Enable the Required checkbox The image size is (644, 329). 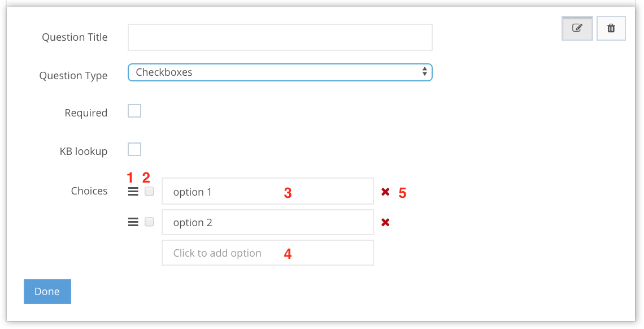[134, 111]
